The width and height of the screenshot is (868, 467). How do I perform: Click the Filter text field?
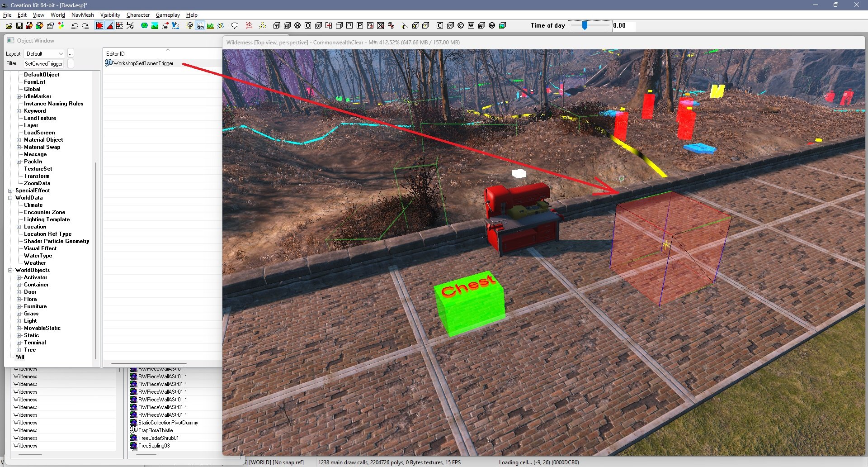pos(44,64)
